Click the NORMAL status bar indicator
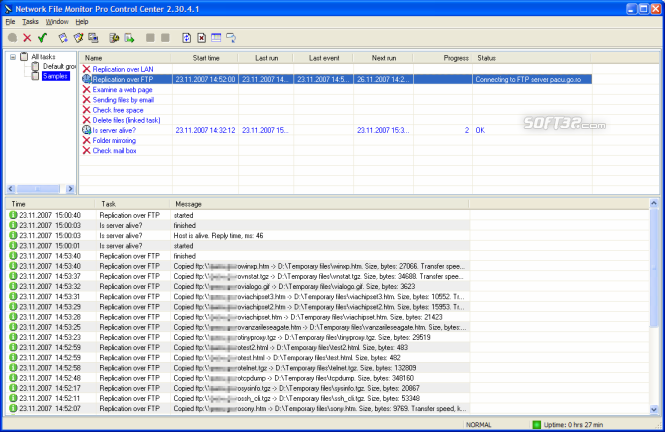The height and width of the screenshot is (432, 665). pos(479,424)
